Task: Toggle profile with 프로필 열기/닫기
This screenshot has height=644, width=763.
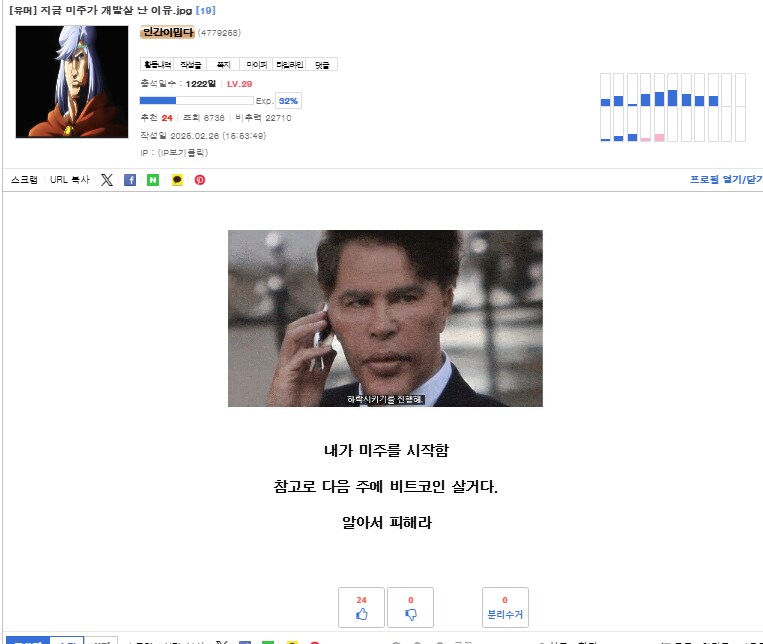Action: [x=726, y=179]
